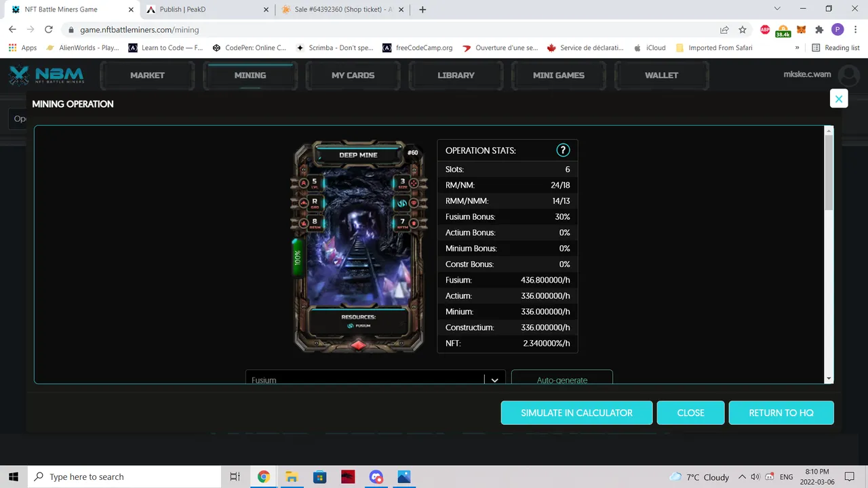This screenshot has height=488, width=868.
Task: Open the WALLET tab
Action: pyautogui.click(x=661, y=75)
